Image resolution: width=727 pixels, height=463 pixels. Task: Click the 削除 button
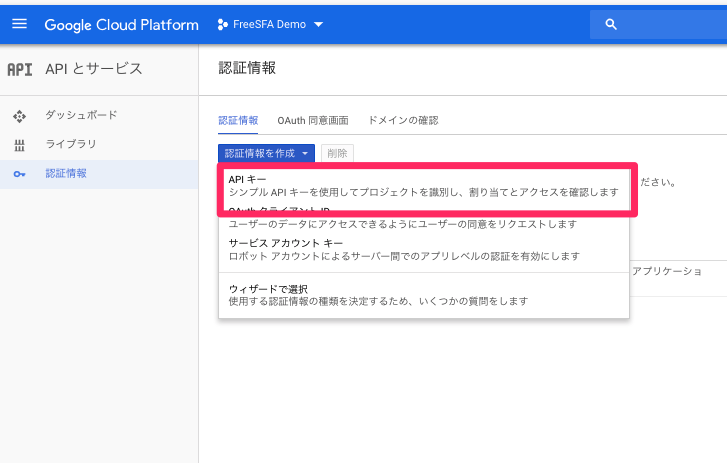(337, 153)
